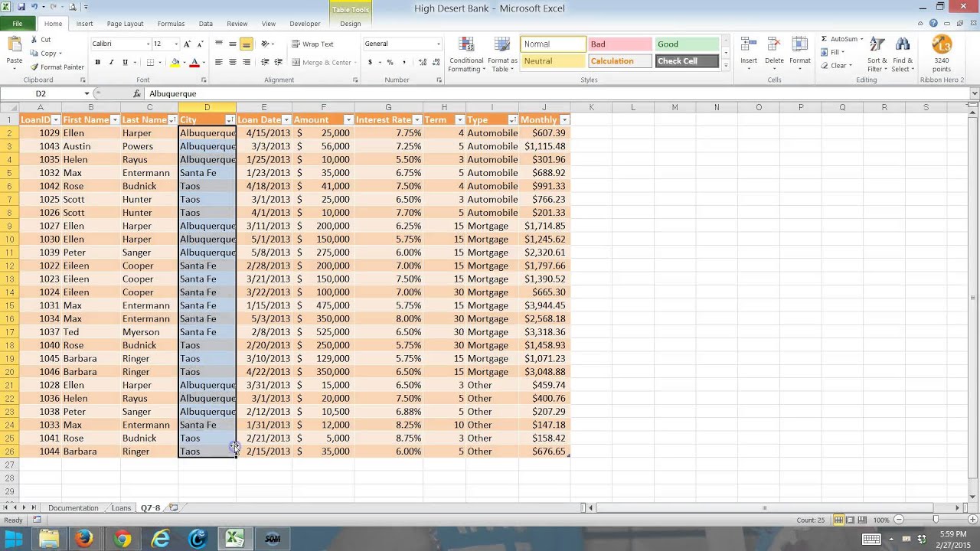980x551 pixels.
Task: Switch to the Loans sheet tab
Action: 121,508
